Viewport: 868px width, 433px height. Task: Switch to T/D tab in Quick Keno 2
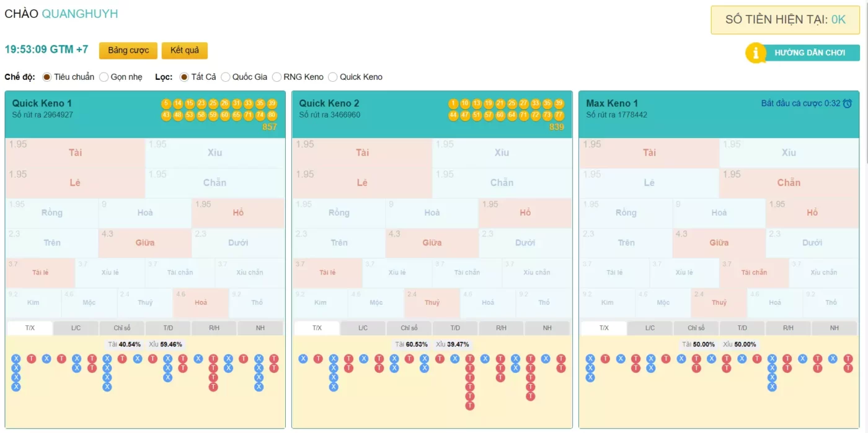455,328
